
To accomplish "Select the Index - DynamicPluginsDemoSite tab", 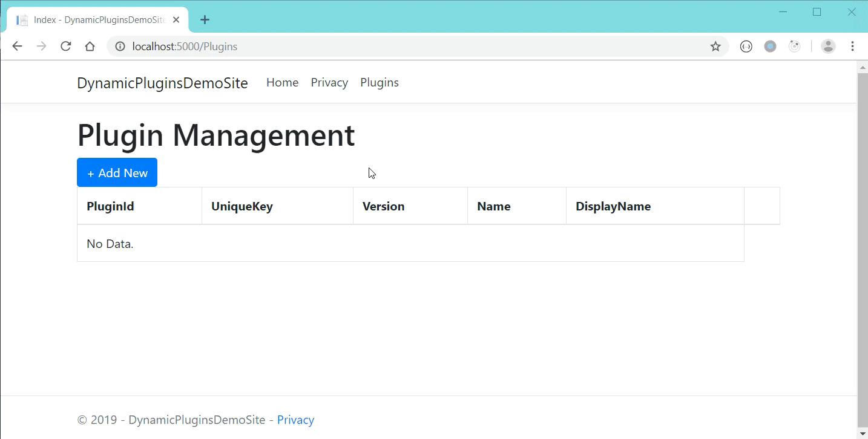I will pyautogui.click(x=97, y=20).
